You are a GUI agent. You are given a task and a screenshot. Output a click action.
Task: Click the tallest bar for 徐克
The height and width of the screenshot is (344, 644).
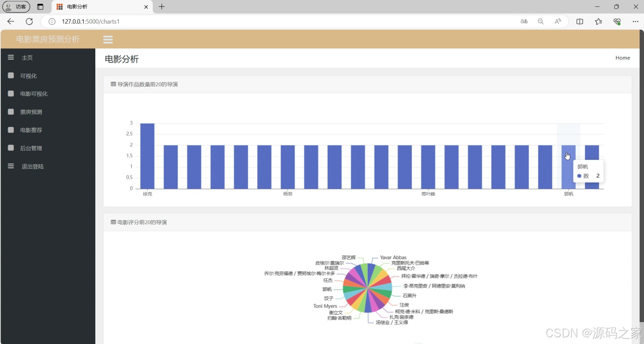tap(147, 156)
